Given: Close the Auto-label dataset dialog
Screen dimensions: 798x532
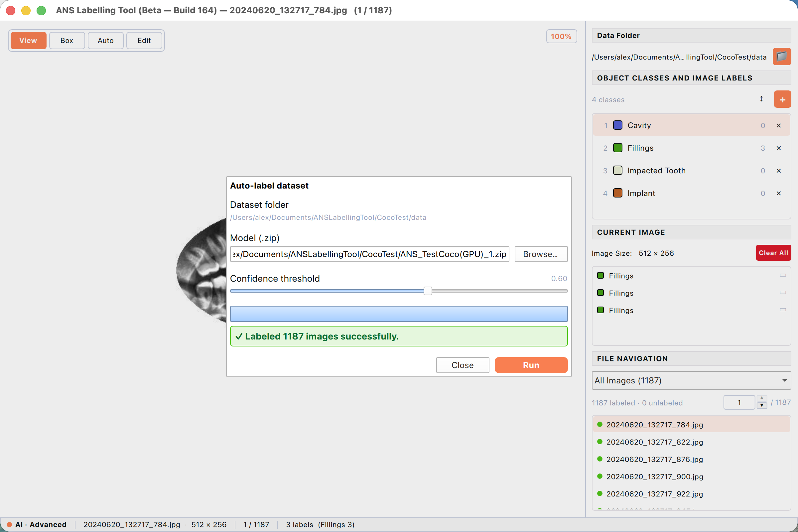Looking at the screenshot, I should (463, 365).
